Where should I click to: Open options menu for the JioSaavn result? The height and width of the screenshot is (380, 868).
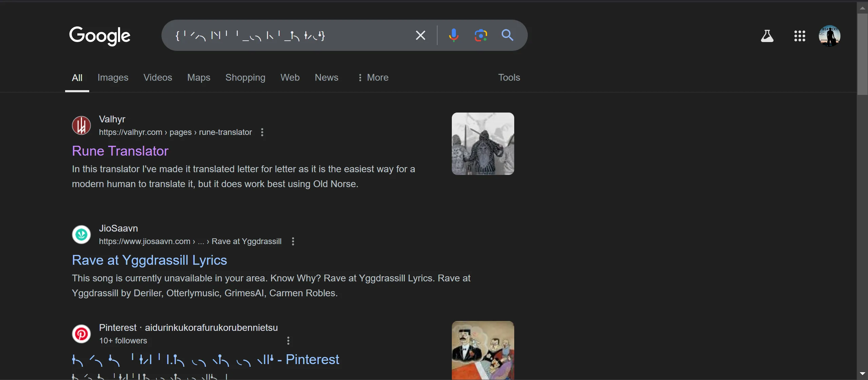[293, 241]
